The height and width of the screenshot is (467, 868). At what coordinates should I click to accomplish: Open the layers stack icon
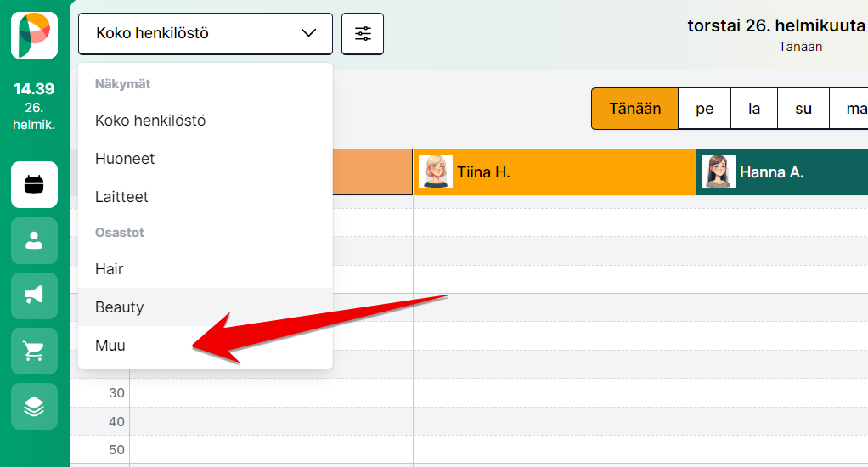[x=34, y=406]
